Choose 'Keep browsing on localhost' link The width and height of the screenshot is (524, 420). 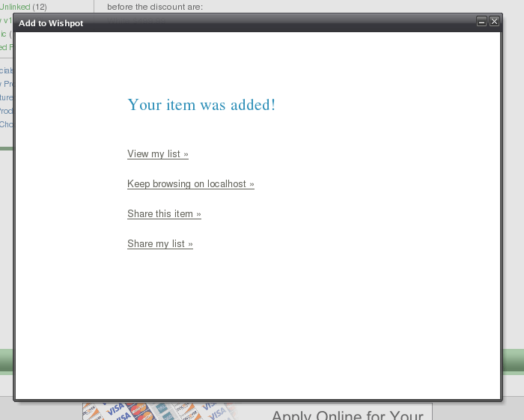pyautogui.click(x=191, y=184)
